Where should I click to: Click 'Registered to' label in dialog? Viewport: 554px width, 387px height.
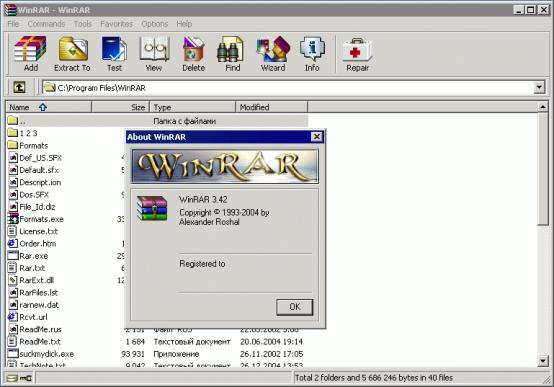point(202,264)
